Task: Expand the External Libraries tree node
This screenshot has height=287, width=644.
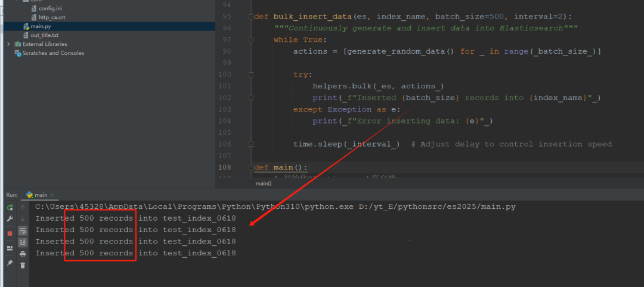Action: (8, 44)
